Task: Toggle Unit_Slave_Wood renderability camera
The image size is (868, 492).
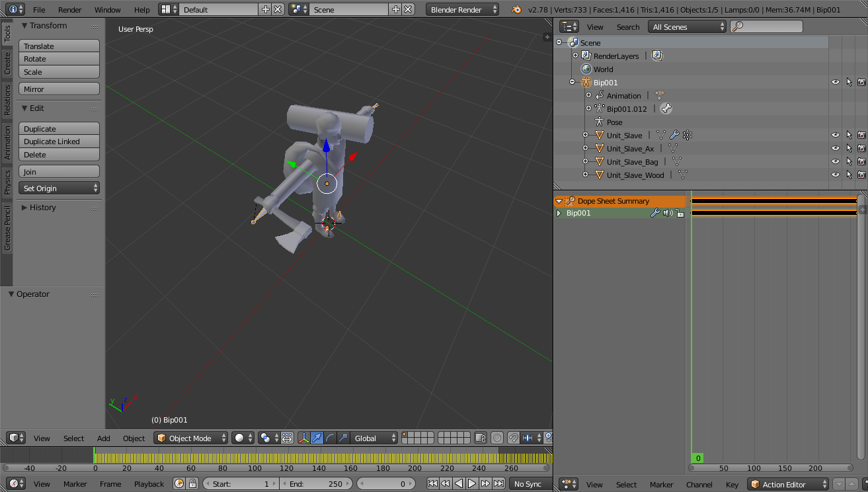Action: point(861,175)
